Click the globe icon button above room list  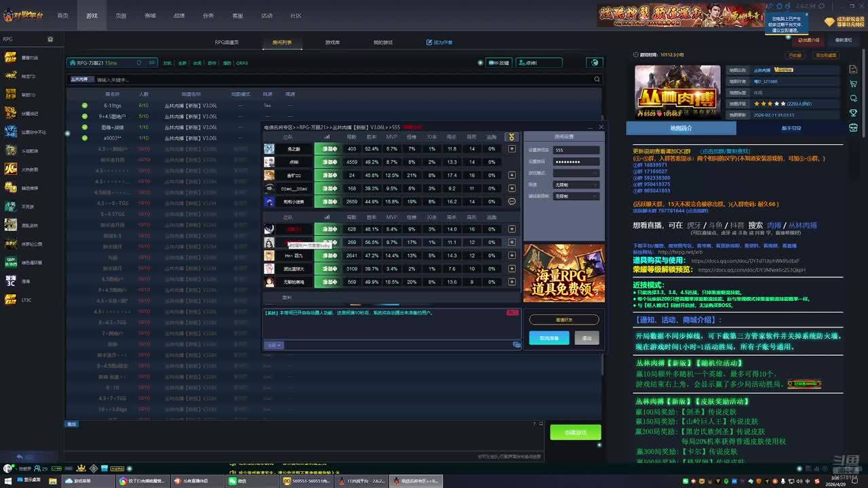click(594, 62)
